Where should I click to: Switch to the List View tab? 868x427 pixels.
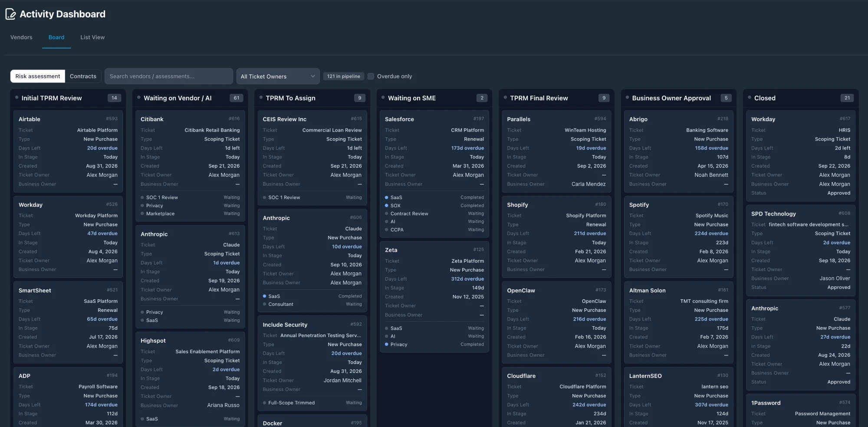[92, 37]
